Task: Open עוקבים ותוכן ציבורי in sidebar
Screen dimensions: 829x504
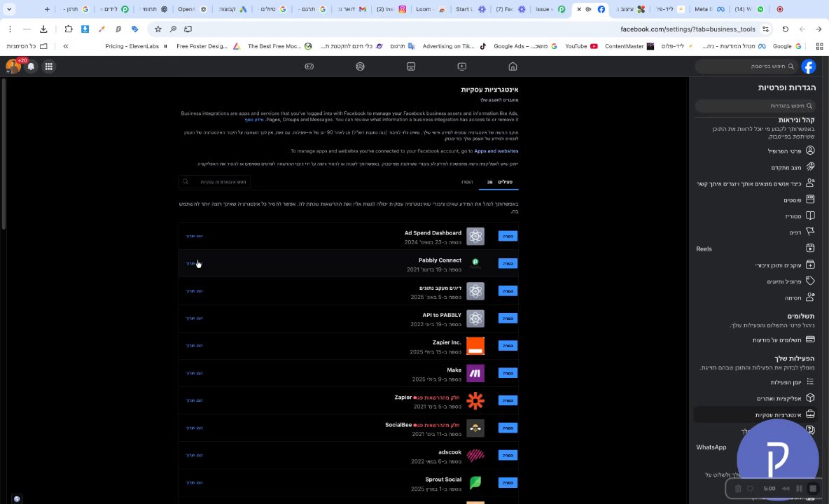Action: tap(755, 265)
